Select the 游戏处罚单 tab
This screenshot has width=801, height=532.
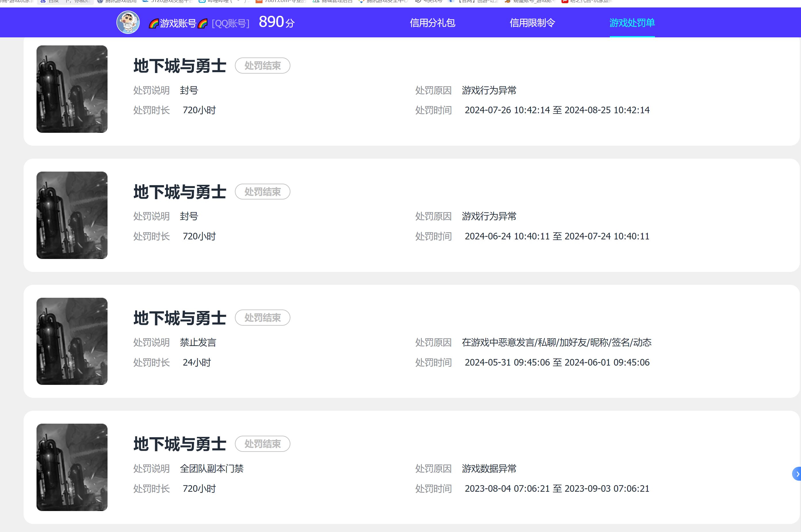[x=632, y=23]
